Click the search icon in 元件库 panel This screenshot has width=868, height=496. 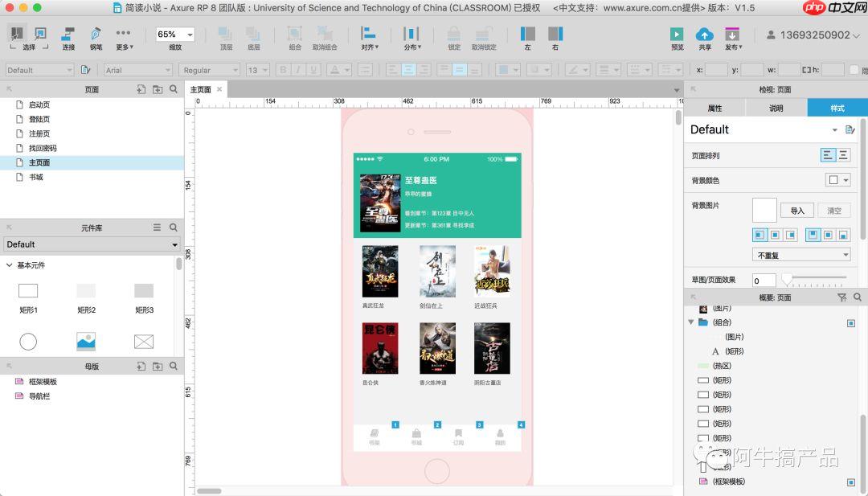173,228
